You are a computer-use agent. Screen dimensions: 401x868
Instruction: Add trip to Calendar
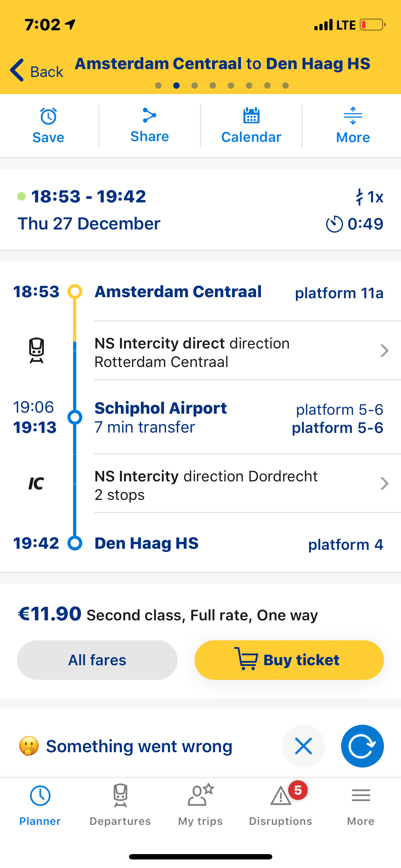point(251,116)
